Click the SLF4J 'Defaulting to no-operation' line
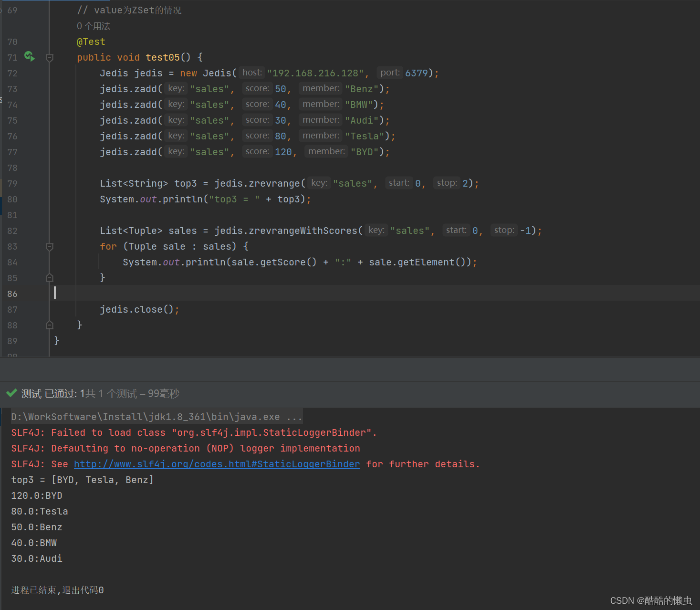This screenshot has height=610, width=700. coord(186,448)
